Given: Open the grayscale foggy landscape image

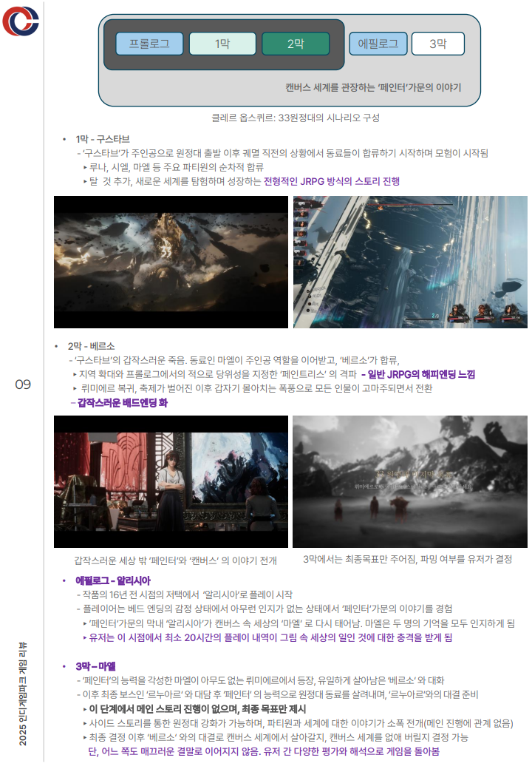Looking at the screenshot, I should click(410, 481).
